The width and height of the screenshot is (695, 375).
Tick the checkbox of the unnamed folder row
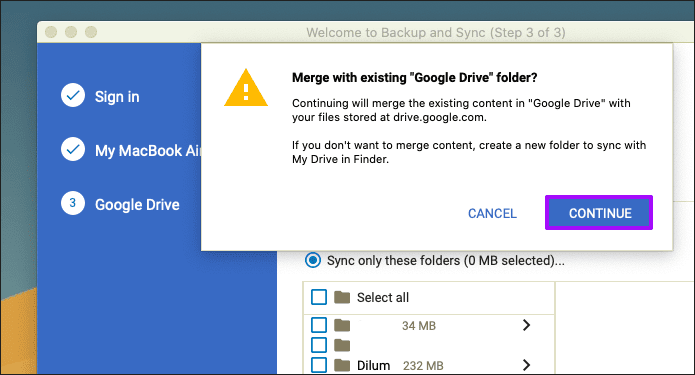[319, 345]
